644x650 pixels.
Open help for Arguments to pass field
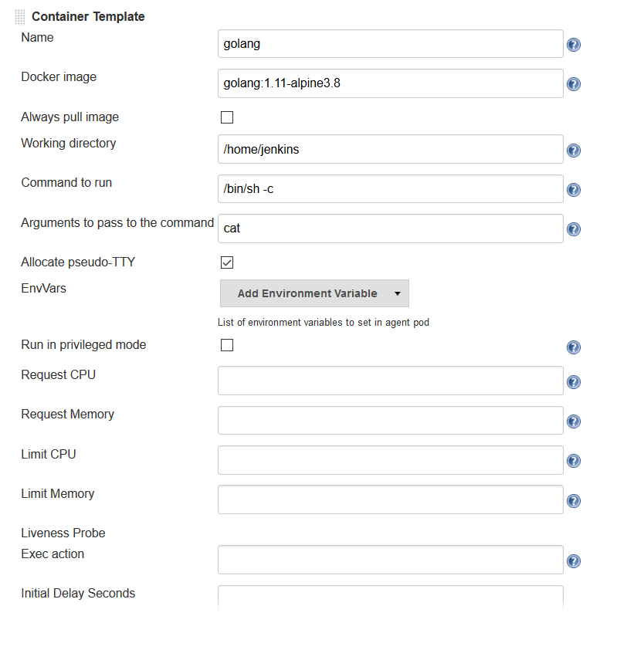(x=574, y=229)
